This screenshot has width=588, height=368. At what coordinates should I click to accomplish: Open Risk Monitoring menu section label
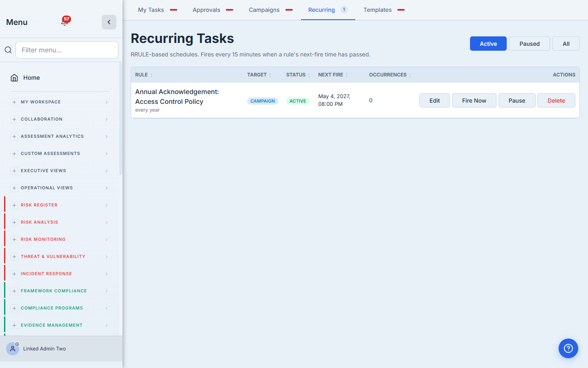pos(43,240)
